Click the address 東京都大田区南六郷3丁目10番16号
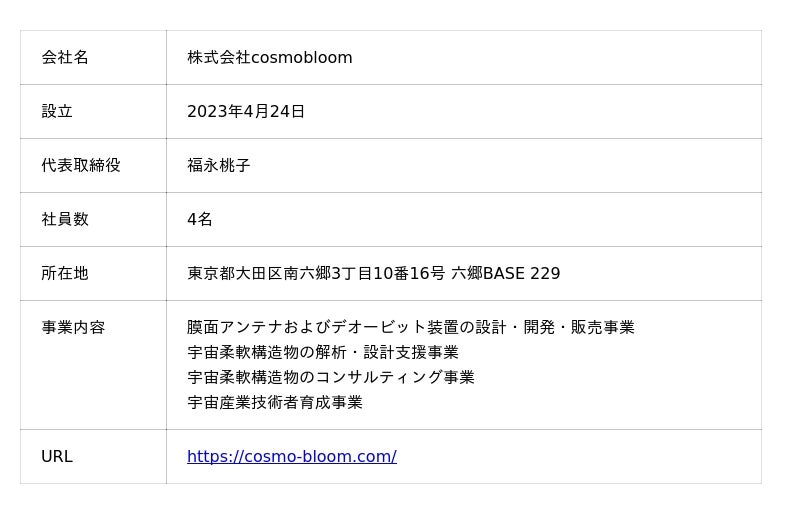800x514 pixels. pyautogui.click(x=316, y=274)
